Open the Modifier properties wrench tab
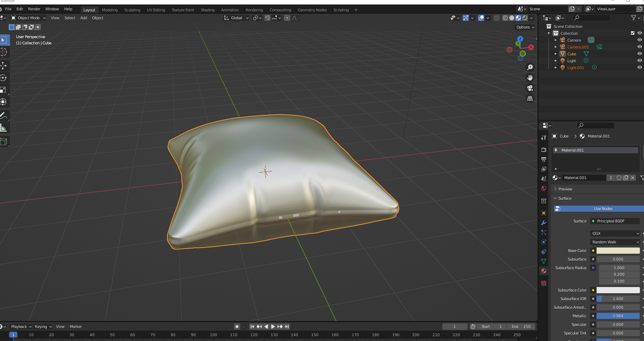This screenshot has width=644, height=341. (544, 223)
